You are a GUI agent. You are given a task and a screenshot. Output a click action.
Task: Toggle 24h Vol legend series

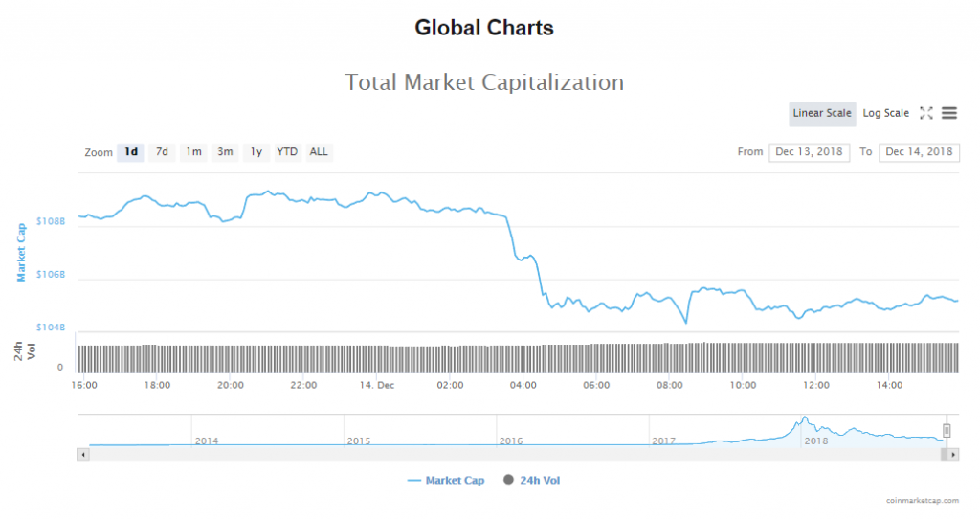pyautogui.click(x=531, y=480)
